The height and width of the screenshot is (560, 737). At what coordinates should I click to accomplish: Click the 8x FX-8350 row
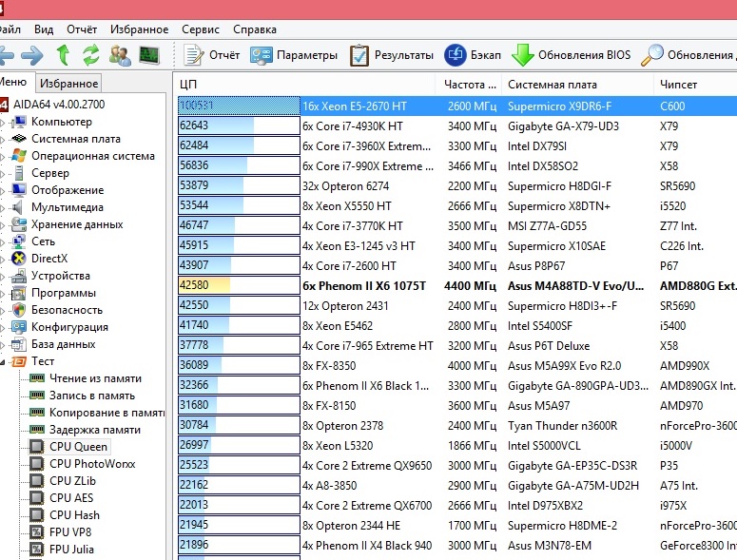[x=456, y=365]
